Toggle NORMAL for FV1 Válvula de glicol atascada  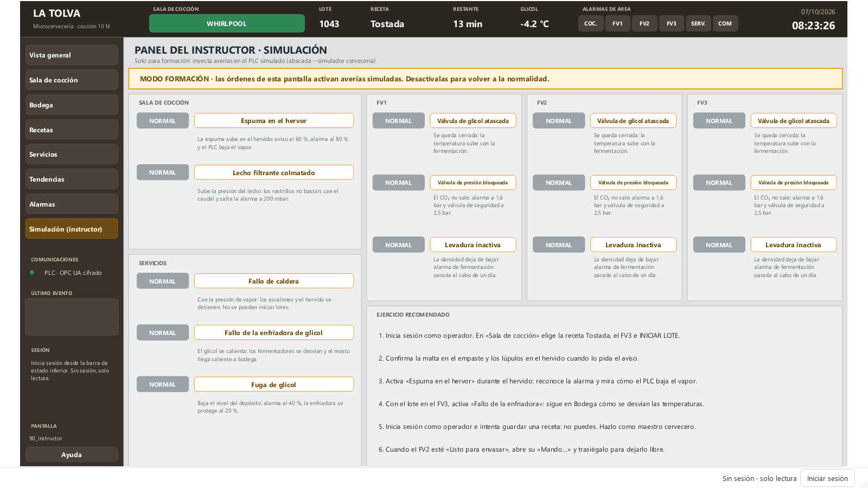(399, 120)
